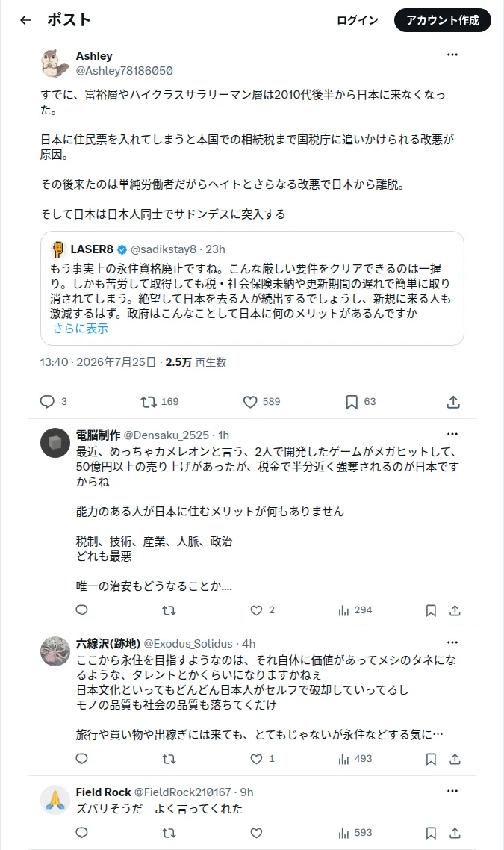This screenshot has height=850, width=504.
Task: Bookmark the Field Rock reply
Action: pyautogui.click(x=431, y=833)
